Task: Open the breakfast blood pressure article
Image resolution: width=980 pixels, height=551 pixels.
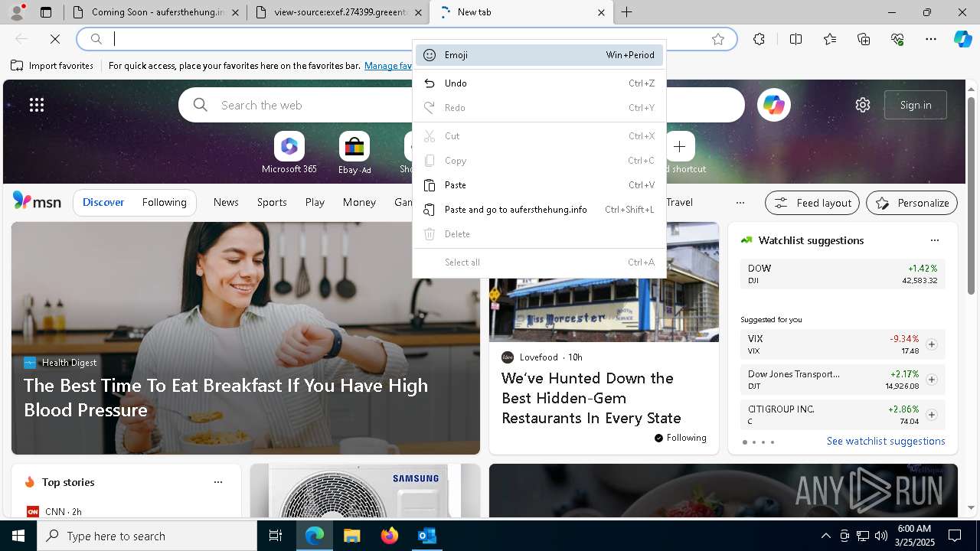Action: pyautogui.click(x=226, y=397)
